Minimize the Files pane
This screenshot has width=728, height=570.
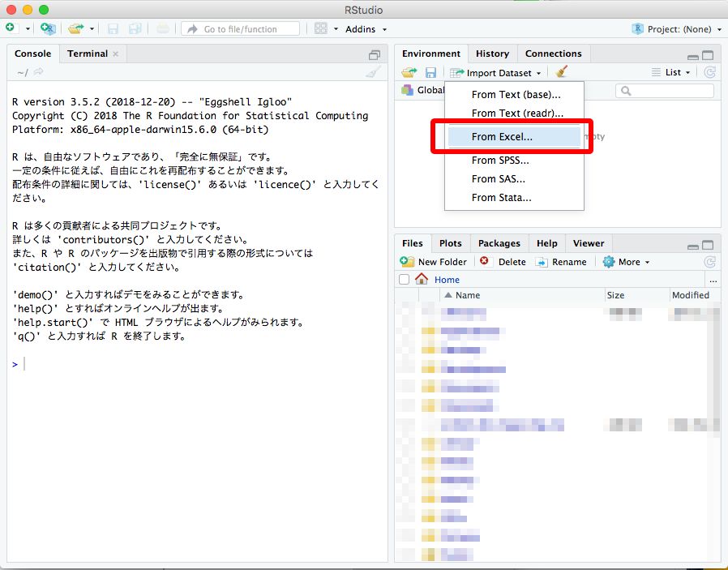[692, 247]
